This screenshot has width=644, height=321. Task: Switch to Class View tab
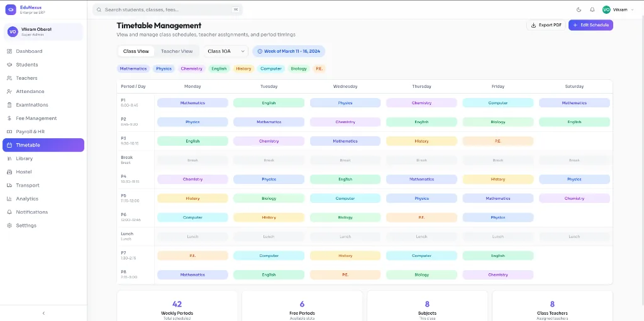tap(136, 52)
